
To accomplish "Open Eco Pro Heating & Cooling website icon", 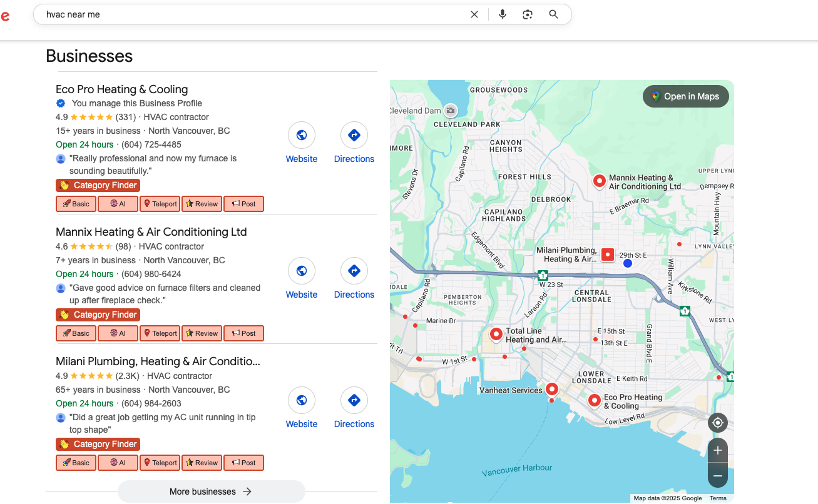I will tap(302, 135).
